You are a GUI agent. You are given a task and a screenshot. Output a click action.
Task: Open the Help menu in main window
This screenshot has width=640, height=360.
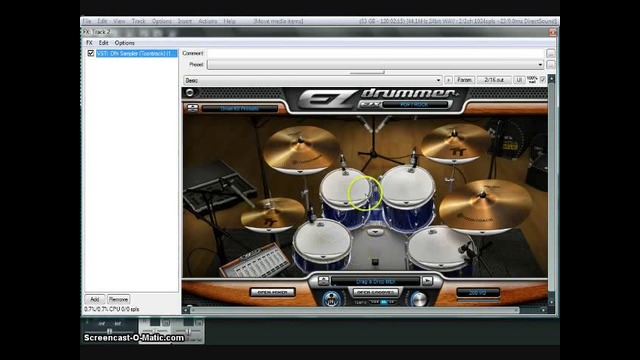[229, 21]
